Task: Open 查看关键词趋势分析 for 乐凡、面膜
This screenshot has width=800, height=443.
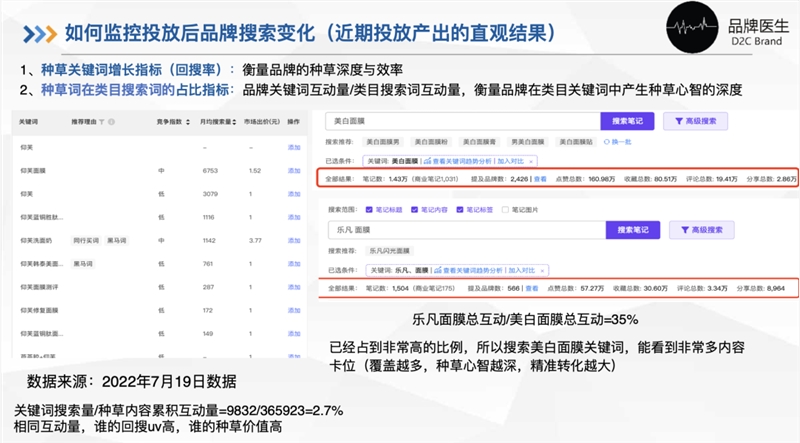Action: (x=473, y=270)
